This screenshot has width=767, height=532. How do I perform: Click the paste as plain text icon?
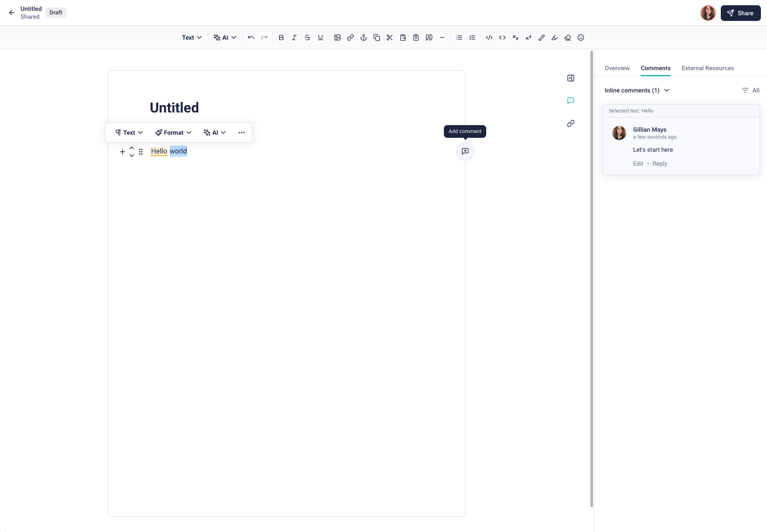click(416, 38)
